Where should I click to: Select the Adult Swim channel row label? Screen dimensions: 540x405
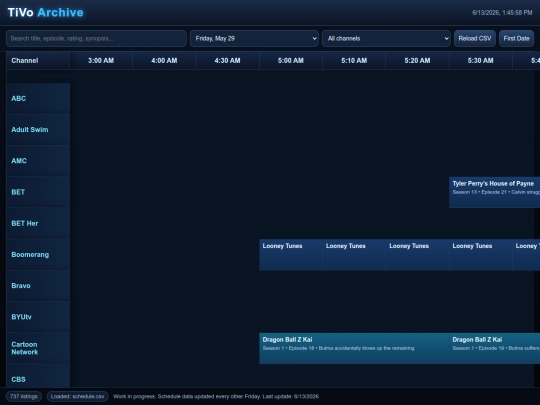[38, 130]
